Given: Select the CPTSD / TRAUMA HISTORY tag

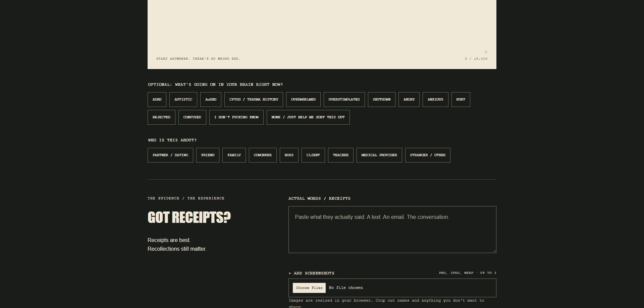Looking at the screenshot, I should pyautogui.click(x=254, y=100).
